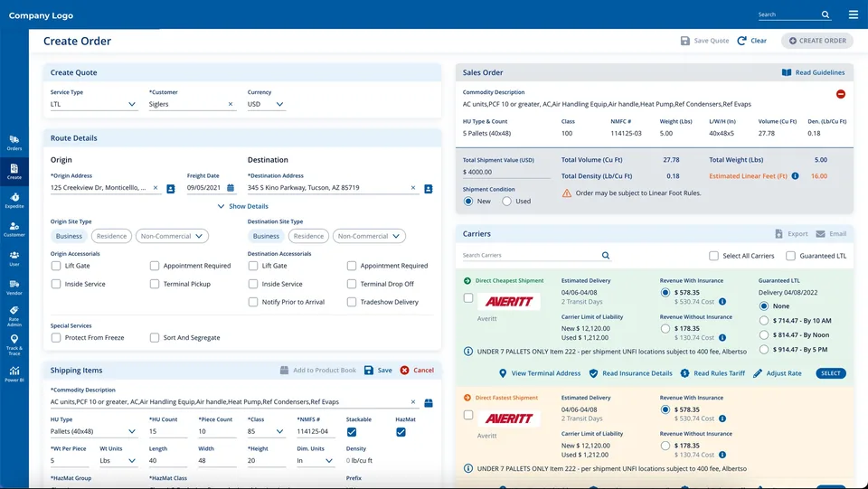The height and width of the screenshot is (489, 868).
Task: Clear the origin address field
Action: (156, 188)
